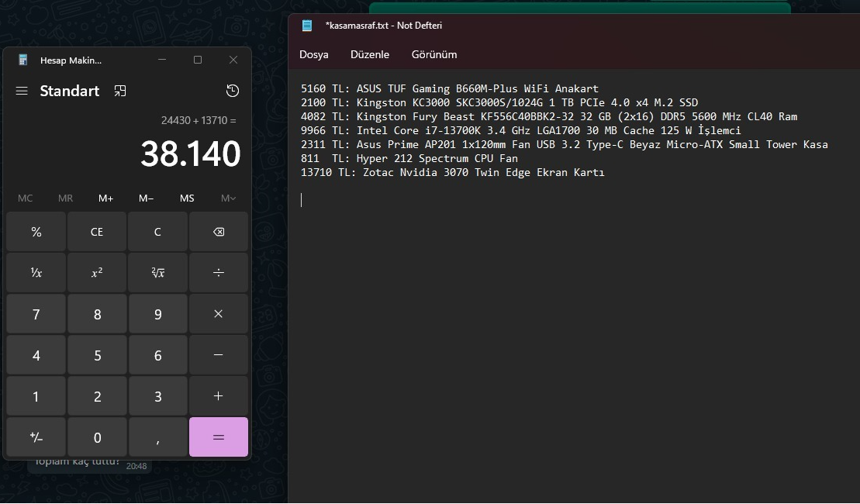This screenshot has width=860, height=504.
Task: Click the division operator key
Action: (218, 273)
